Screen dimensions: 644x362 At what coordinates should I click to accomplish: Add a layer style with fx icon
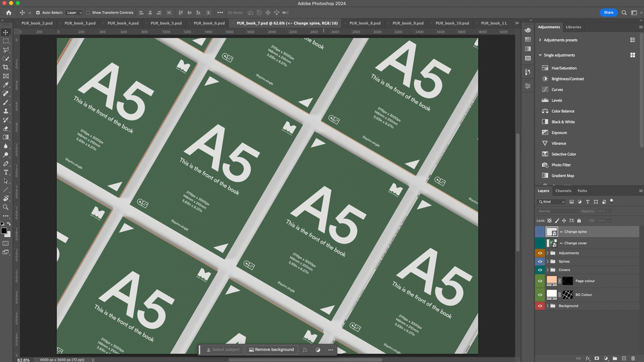click(x=588, y=358)
